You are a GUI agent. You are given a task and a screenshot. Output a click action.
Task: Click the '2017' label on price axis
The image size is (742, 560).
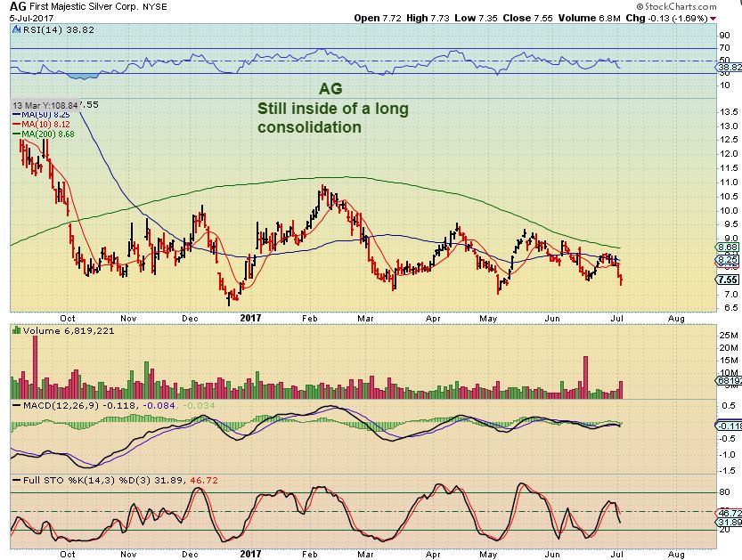(250, 318)
